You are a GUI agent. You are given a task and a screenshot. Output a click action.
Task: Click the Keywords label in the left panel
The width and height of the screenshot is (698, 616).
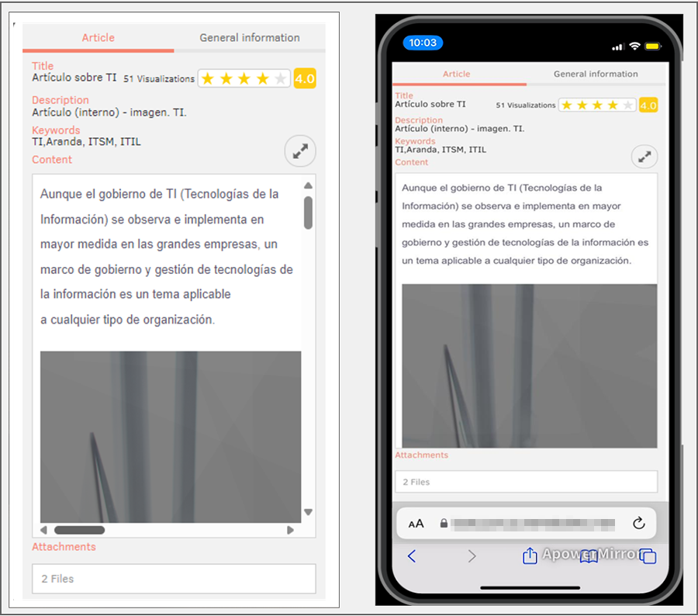tap(56, 130)
